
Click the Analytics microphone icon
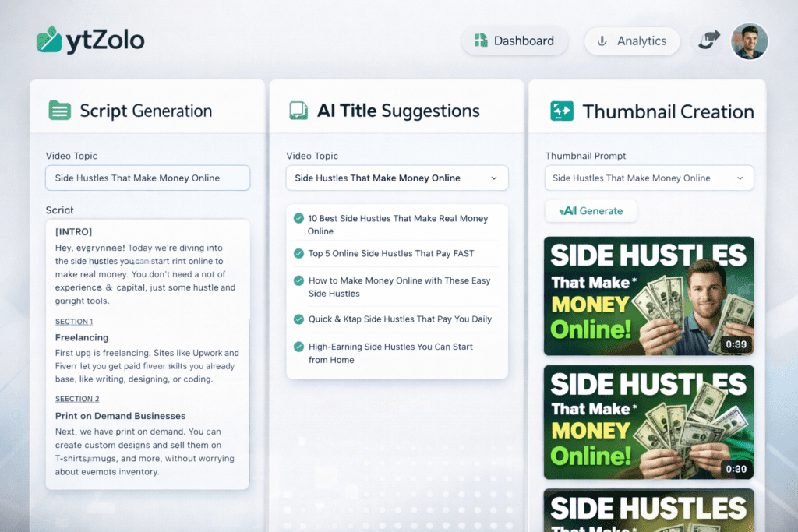[x=602, y=41]
